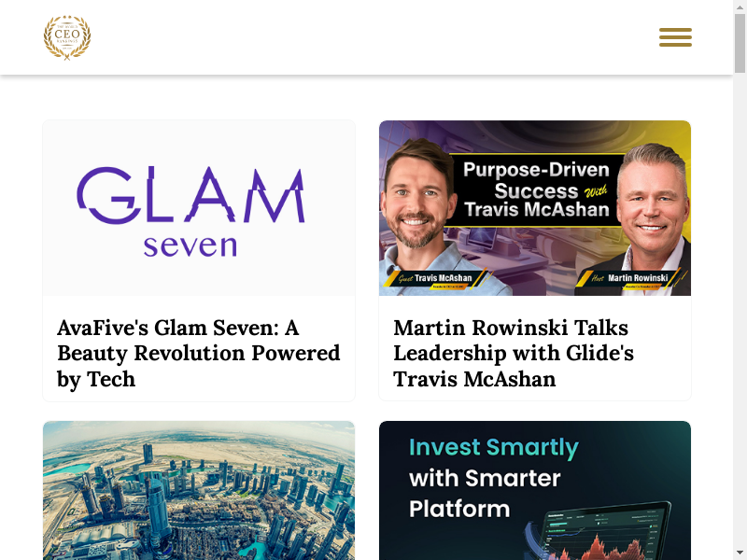The image size is (747, 560).
Task: Click the empty scrollbar track below thumb
Action: tap(740, 310)
